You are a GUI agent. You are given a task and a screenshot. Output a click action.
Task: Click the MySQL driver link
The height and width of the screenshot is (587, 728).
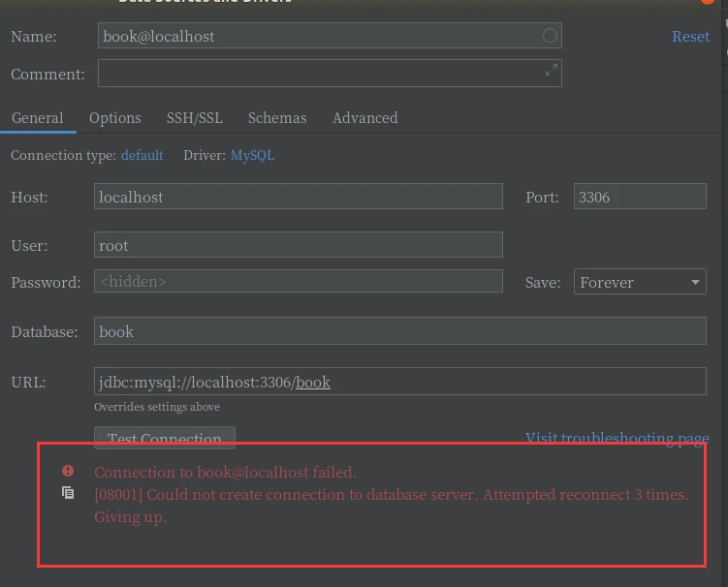(x=252, y=155)
